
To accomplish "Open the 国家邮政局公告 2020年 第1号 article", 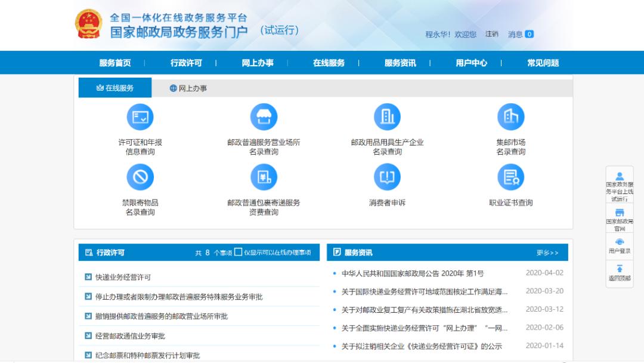I will click(x=413, y=273).
